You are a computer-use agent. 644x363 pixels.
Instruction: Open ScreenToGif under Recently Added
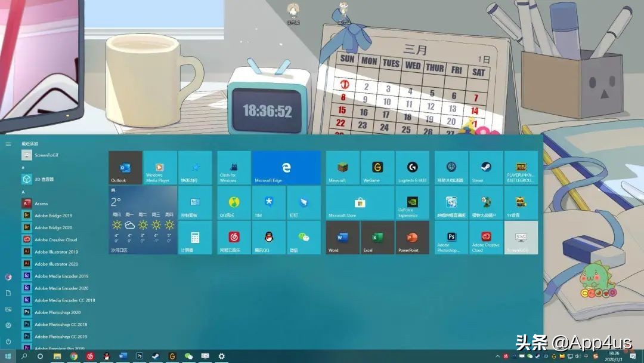coord(44,155)
